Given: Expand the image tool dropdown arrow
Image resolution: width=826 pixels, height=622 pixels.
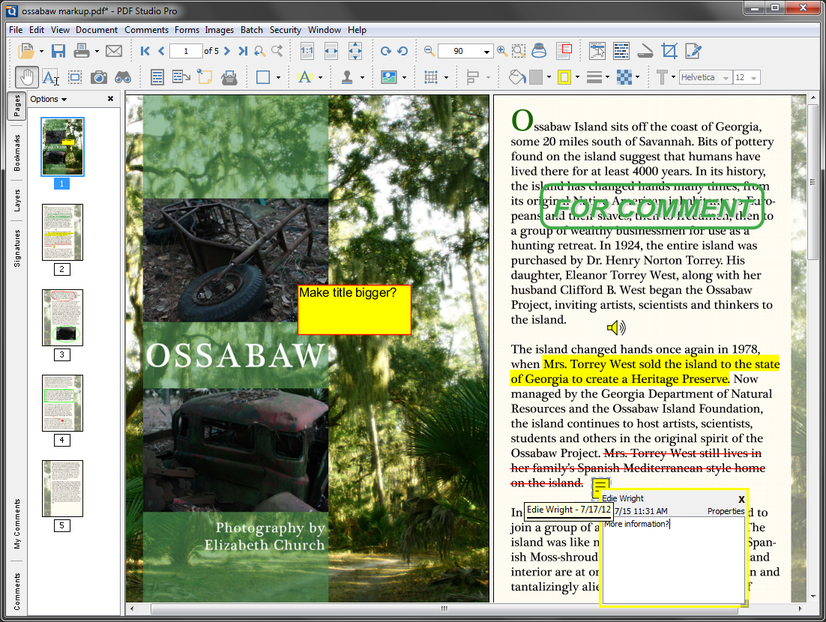Looking at the screenshot, I should [x=404, y=78].
